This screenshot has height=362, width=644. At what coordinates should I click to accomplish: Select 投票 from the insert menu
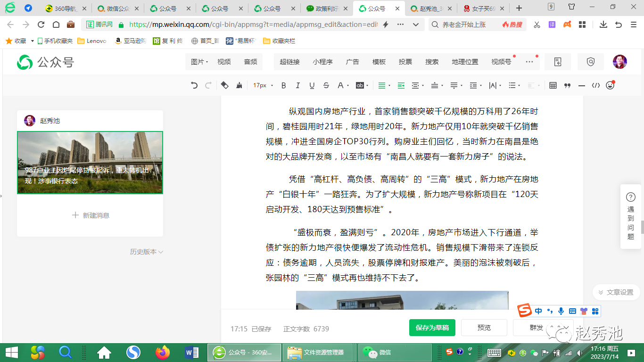tap(405, 62)
